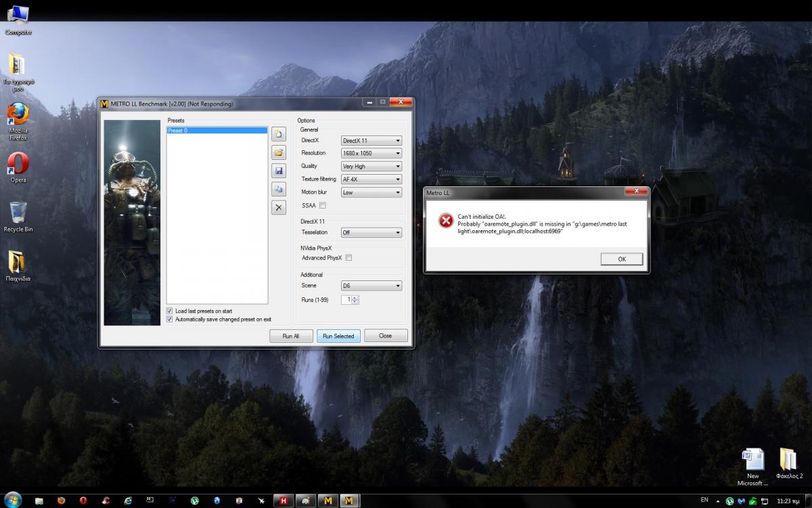Launch Firefox from the taskbar
Image resolution: width=812 pixels, height=508 pixels.
[61, 501]
